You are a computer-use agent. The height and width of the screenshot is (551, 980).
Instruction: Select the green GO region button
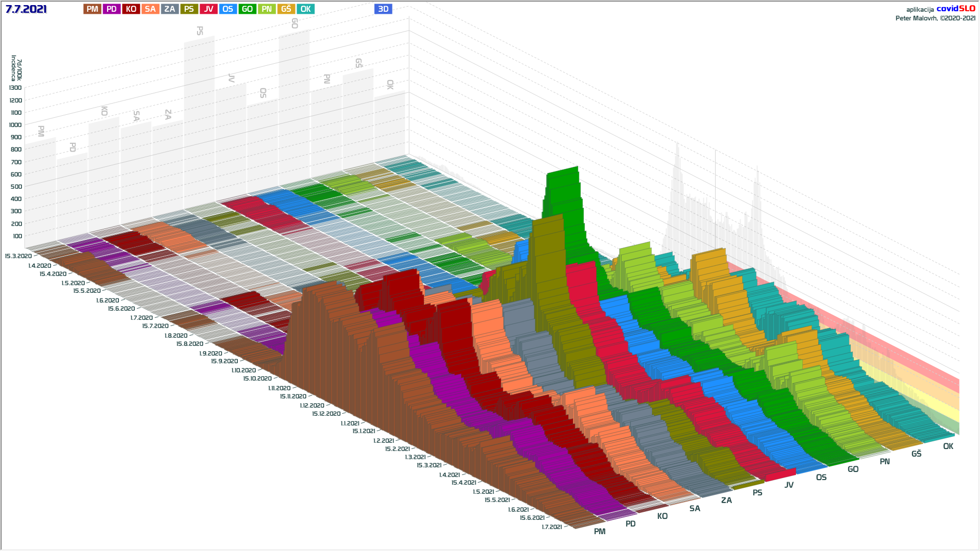[x=247, y=9]
